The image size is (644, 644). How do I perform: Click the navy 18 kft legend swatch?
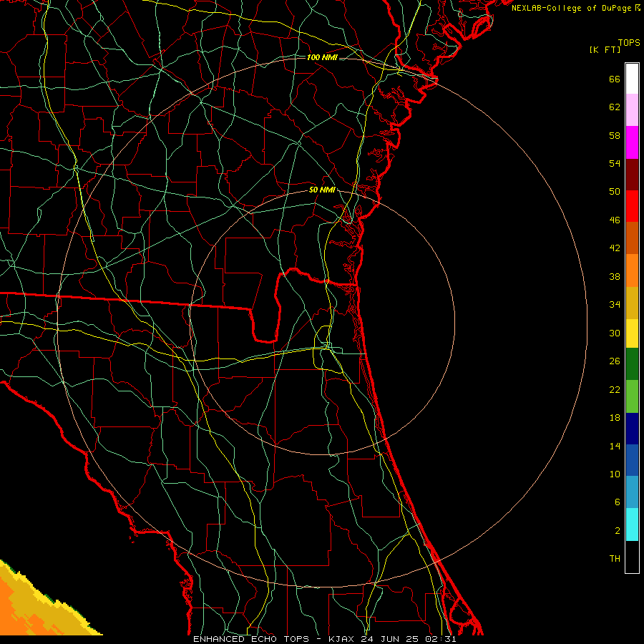point(632,429)
